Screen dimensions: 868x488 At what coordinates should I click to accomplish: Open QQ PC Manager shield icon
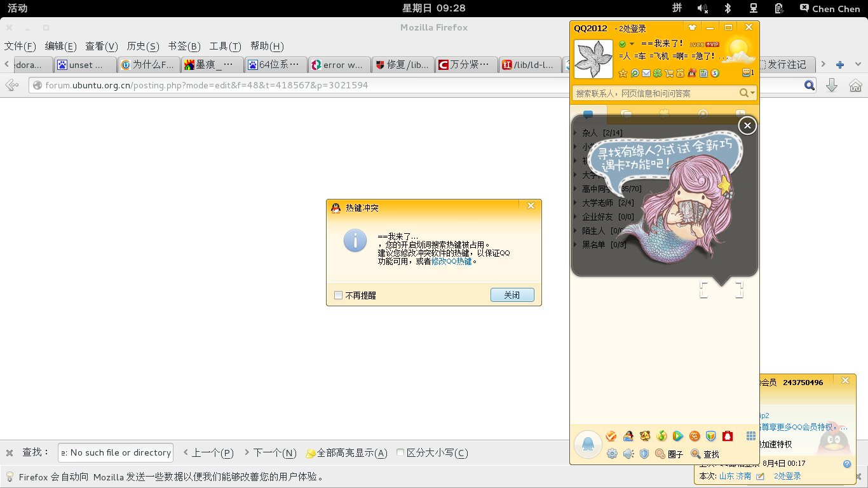(711, 436)
